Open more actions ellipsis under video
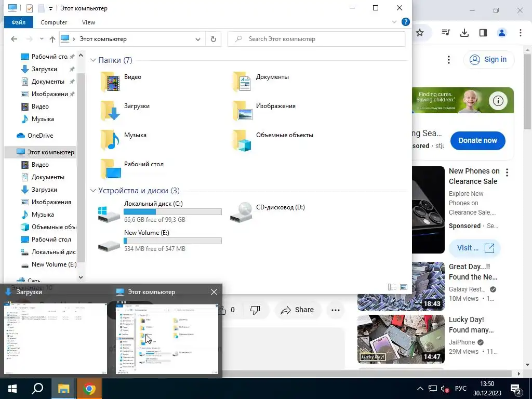Screen dimensions: 532x399 tap(335, 310)
